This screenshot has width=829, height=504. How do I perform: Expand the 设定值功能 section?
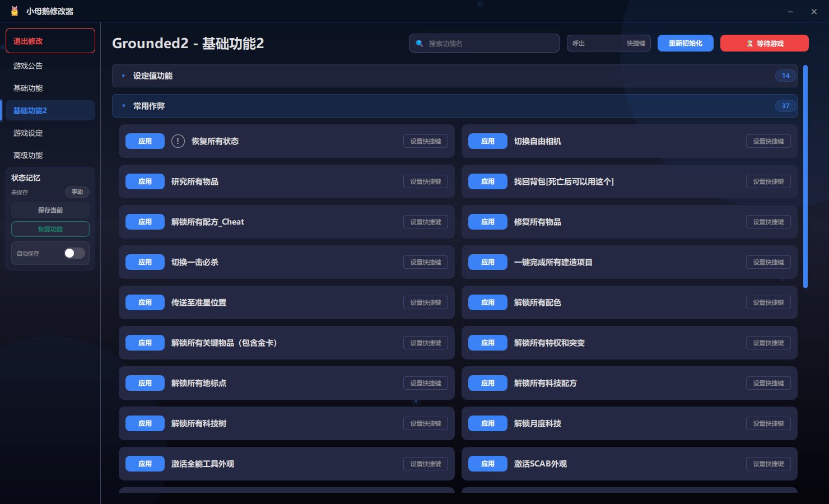tap(455, 76)
